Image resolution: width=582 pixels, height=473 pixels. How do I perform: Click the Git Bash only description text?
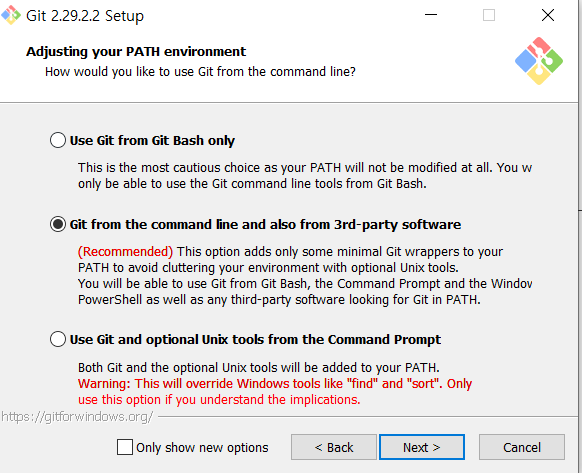(305, 176)
